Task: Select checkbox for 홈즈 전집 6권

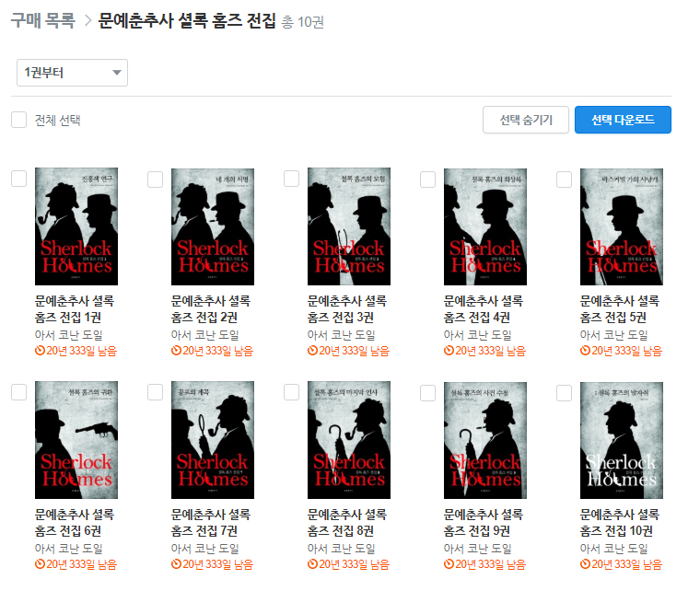Action: (18, 392)
